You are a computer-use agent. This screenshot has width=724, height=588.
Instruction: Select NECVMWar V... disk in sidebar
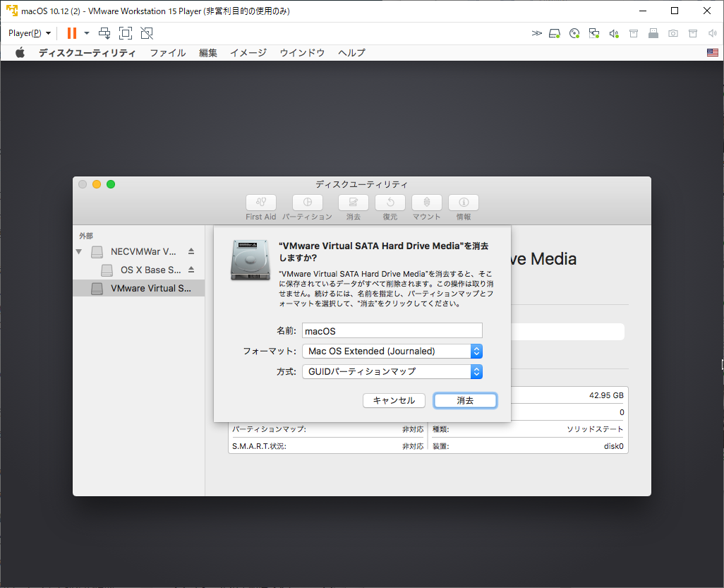click(x=138, y=251)
